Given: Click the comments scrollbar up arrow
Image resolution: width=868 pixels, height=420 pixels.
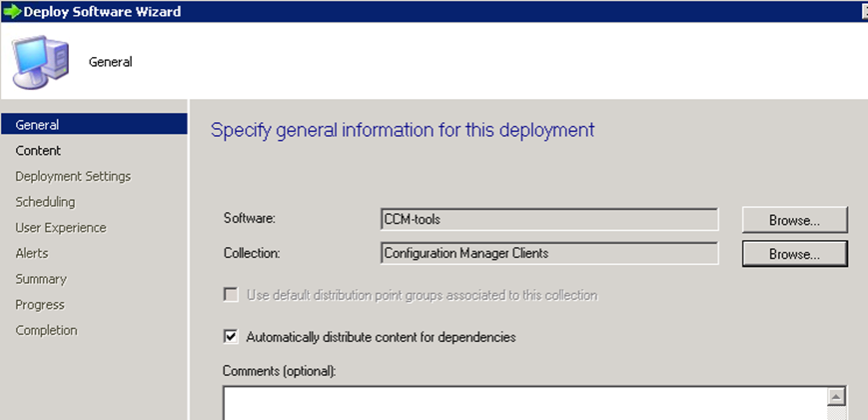Looking at the screenshot, I should point(836,397).
